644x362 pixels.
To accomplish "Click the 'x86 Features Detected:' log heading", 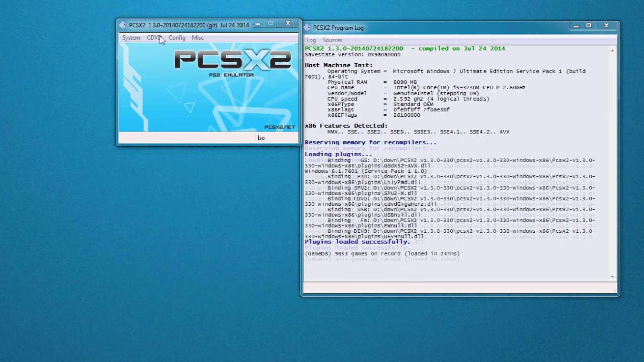I will tap(346, 126).
